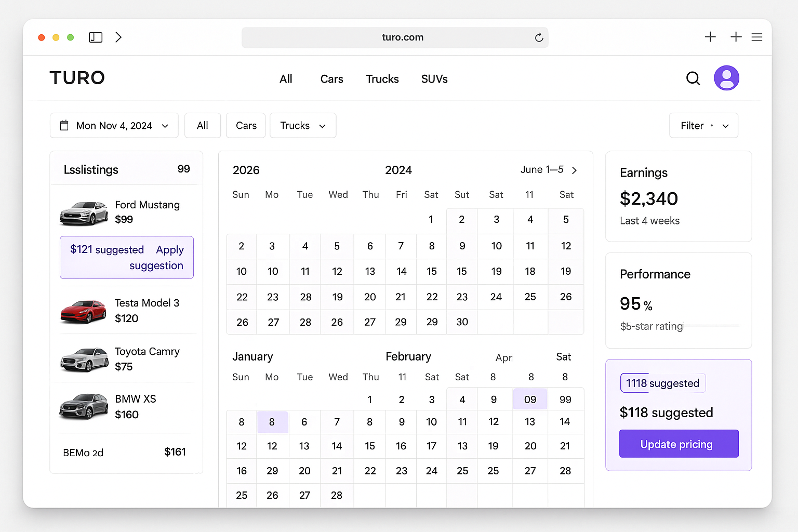Image resolution: width=798 pixels, height=532 pixels.
Task: Click the turo.com address bar
Action: 395,37
